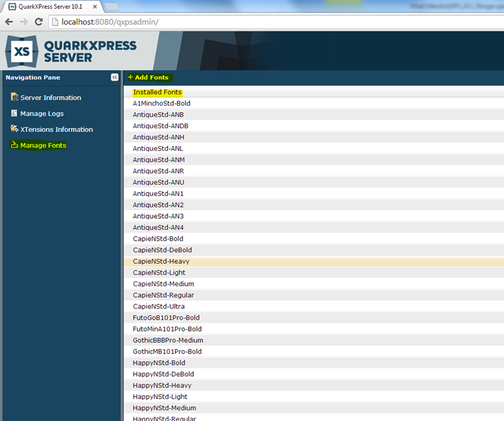
Task: Select HappyNStd-Bold font row
Action: point(314,363)
